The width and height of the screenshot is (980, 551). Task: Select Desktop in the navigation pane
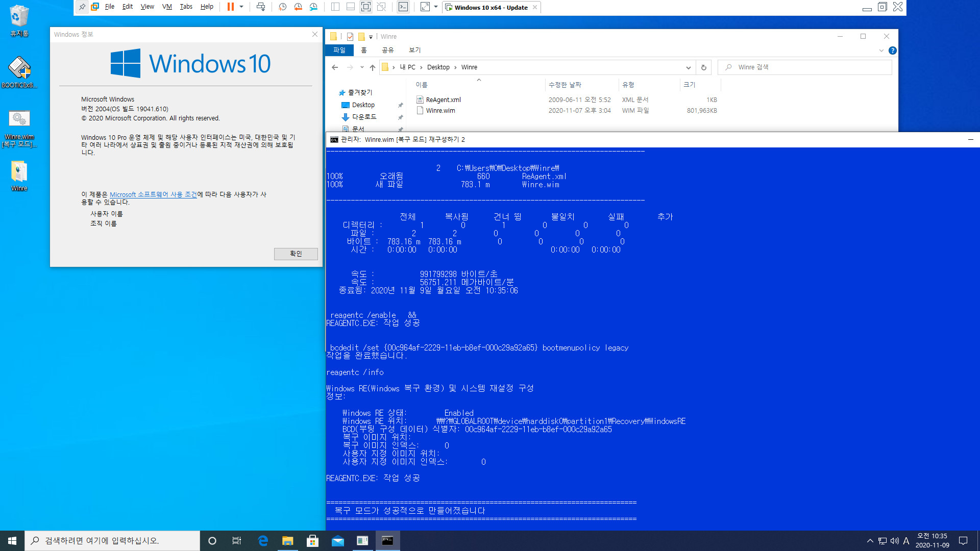tap(363, 105)
